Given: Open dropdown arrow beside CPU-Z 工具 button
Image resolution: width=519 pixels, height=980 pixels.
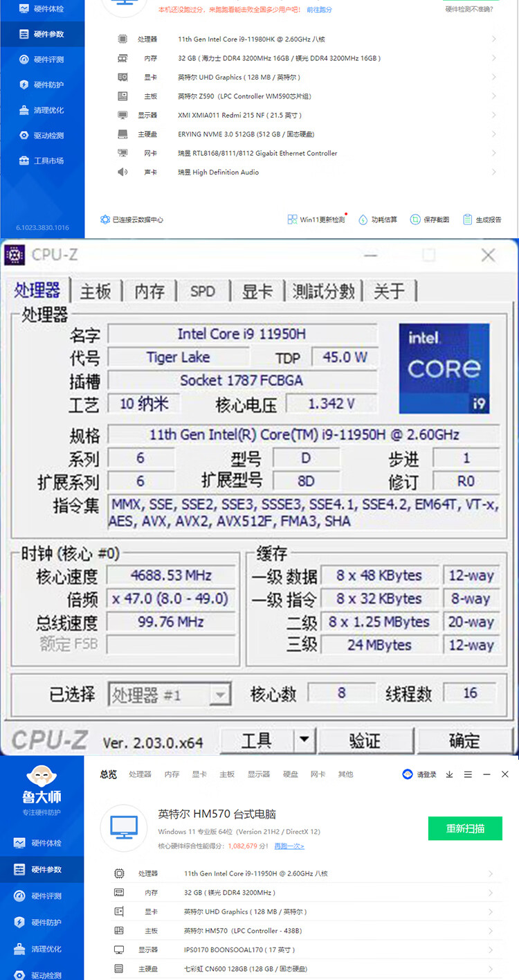Looking at the screenshot, I should [x=303, y=740].
